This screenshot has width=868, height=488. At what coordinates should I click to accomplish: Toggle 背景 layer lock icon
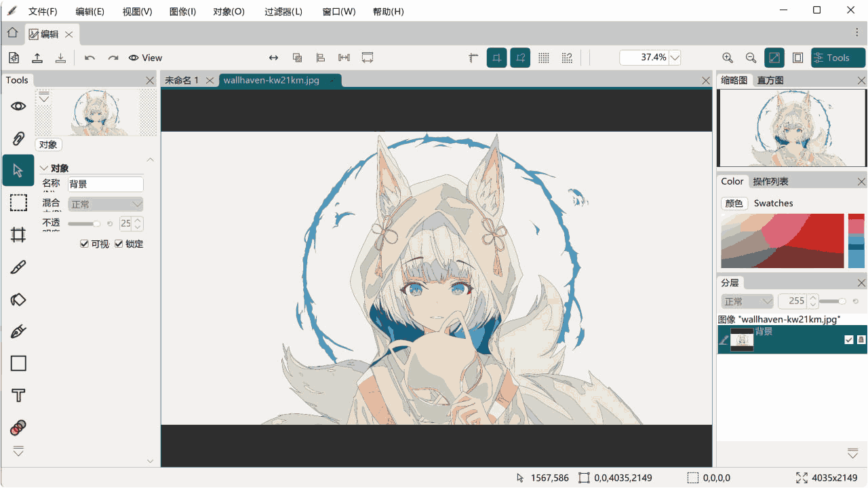tap(861, 339)
